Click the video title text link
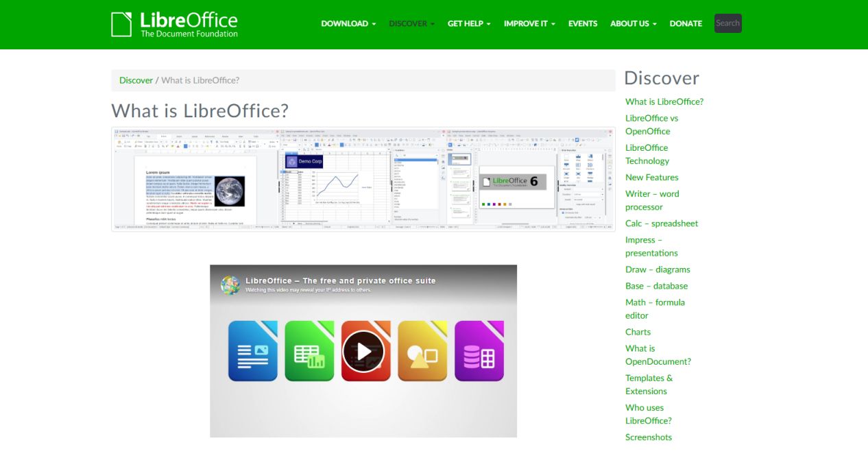The image size is (868, 460). point(340,280)
